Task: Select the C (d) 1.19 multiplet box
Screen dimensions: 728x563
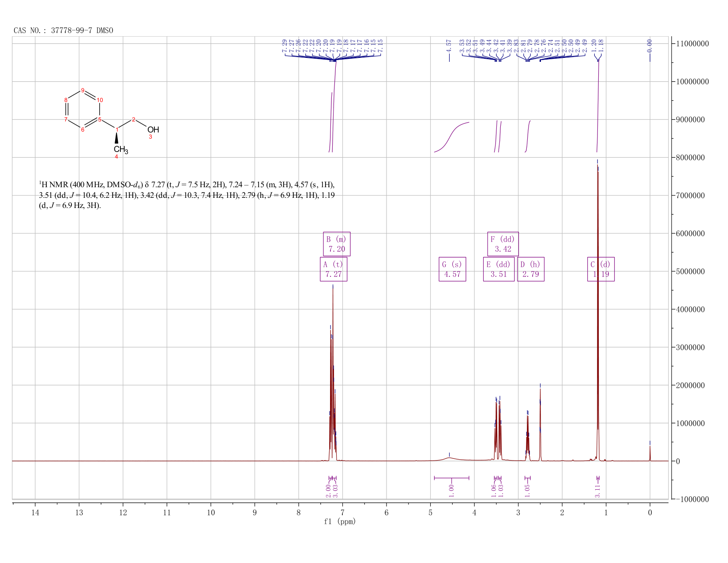Action: click(x=601, y=269)
